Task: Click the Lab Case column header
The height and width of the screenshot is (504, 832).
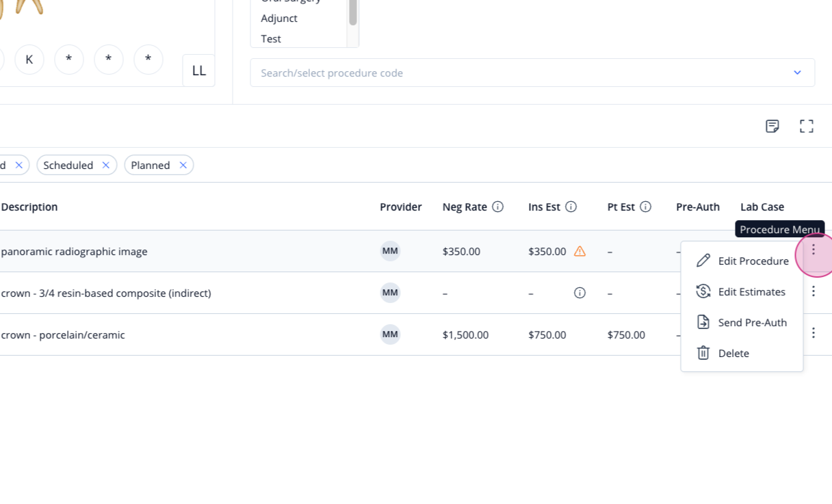Action: pyautogui.click(x=762, y=207)
